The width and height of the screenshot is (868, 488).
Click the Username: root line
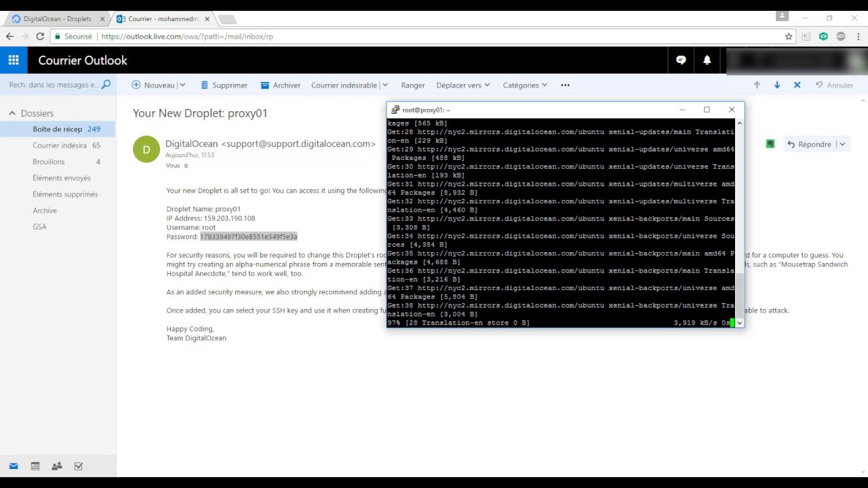tap(191, 228)
